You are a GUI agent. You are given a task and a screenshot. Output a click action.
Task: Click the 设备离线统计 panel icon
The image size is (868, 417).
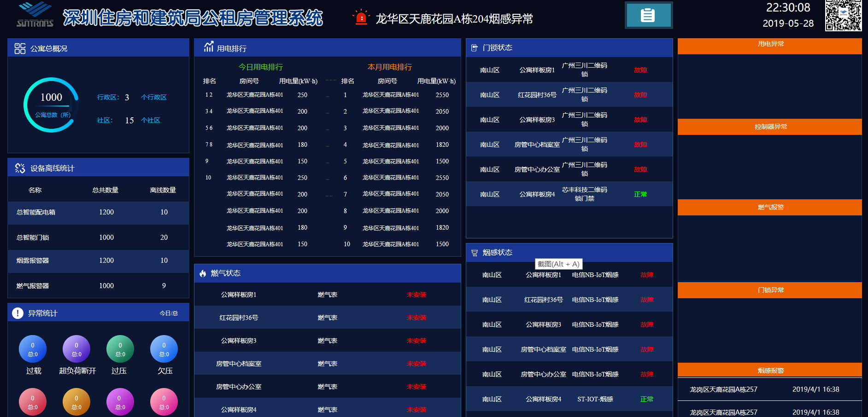coord(20,168)
